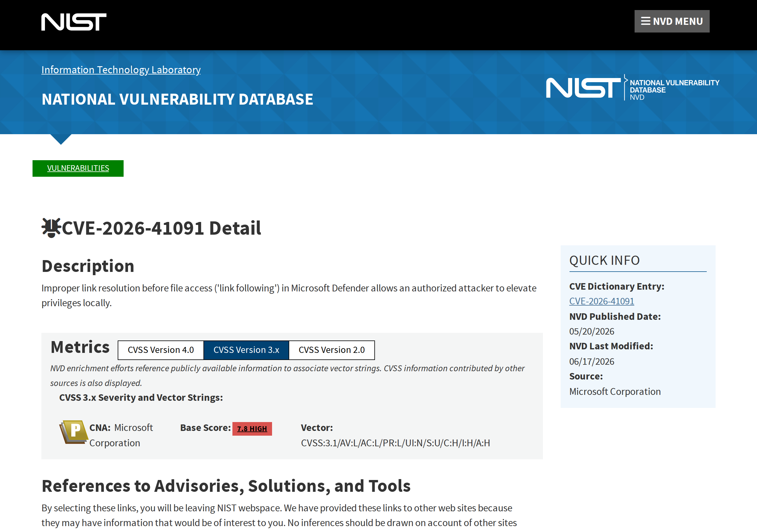The width and height of the screenshot is (757, 532).
Task: Open the CVE-2026-41091 dictionary entry link
Action: point(601,301)
